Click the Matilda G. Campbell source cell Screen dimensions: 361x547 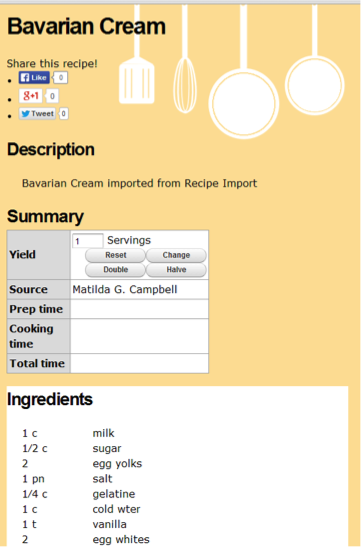[139, 289]
